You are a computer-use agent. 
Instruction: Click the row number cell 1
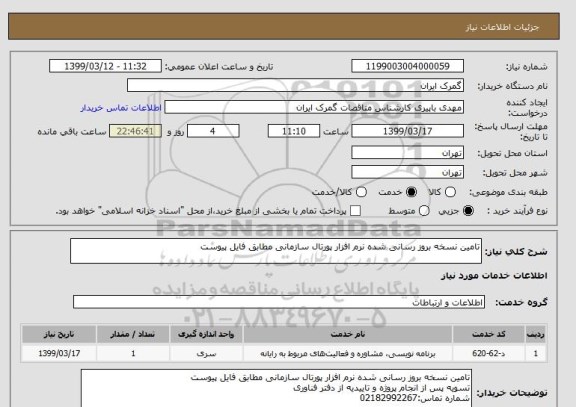click(536, 354)
